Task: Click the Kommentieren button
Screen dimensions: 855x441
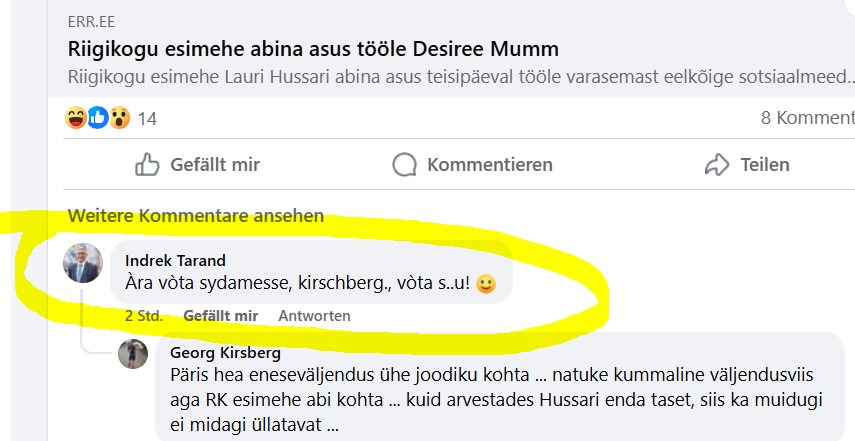Action: 473,165
